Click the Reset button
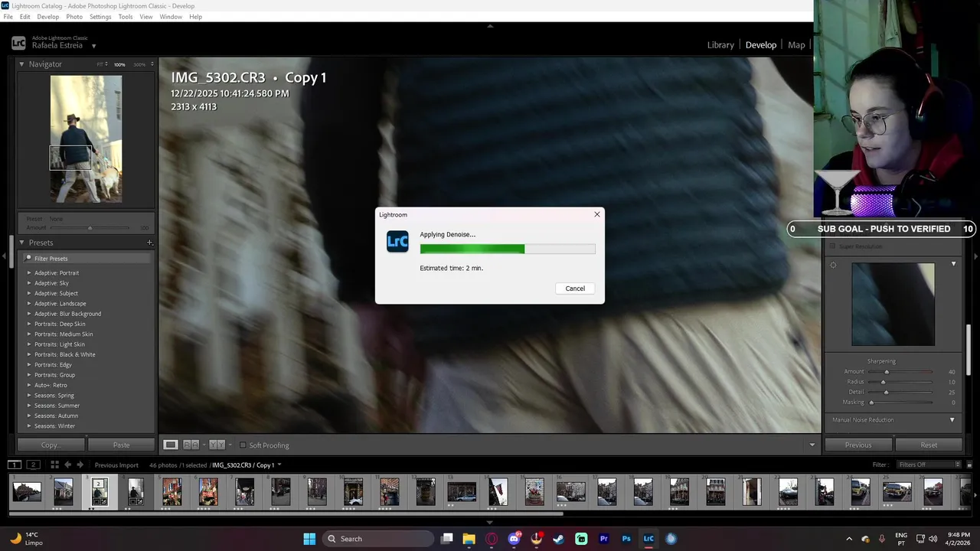The width and height of the screenshot is (980, 551). [929, 445]
